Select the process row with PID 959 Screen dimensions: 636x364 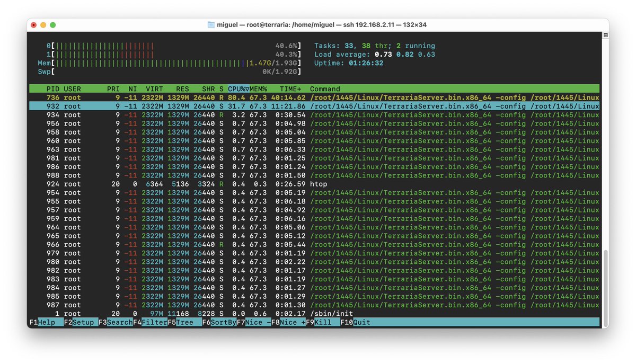point(314,219)
